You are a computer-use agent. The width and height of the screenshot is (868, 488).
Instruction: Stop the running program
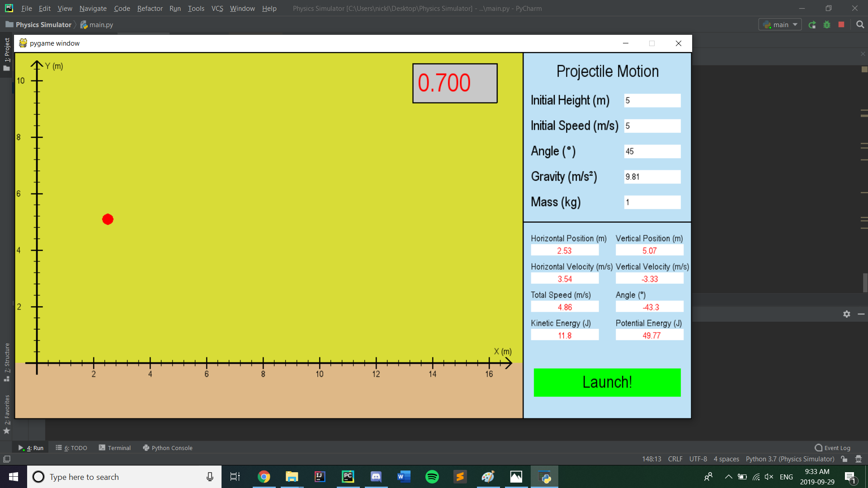841,25
